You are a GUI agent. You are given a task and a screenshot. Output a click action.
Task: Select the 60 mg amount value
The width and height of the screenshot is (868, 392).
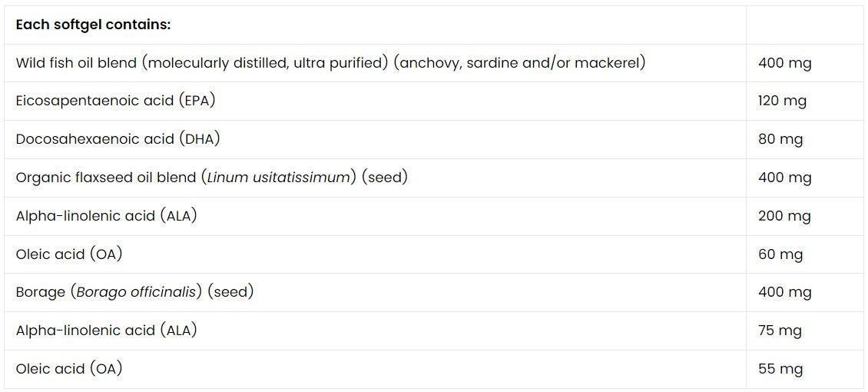(780, 254)
